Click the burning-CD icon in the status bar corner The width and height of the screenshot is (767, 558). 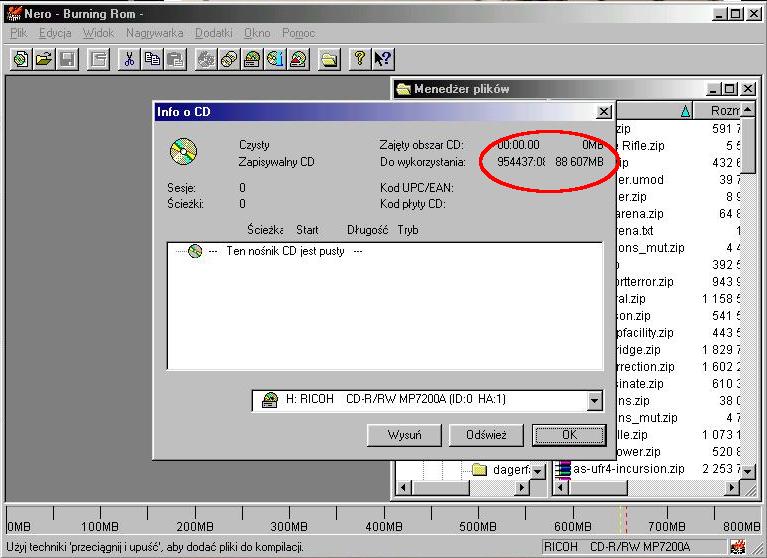738,546
